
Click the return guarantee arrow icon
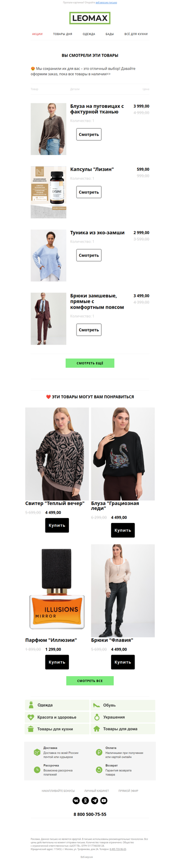(x=99, y=770)
